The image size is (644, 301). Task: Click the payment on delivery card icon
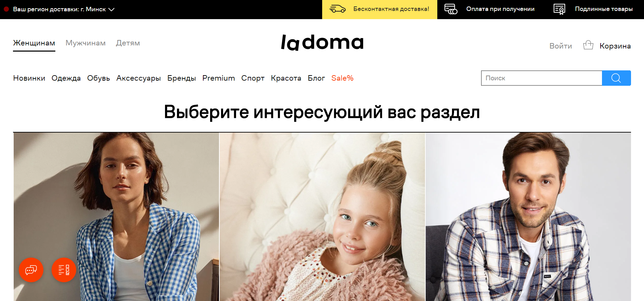pyautogui.click(x=451, y=9)
